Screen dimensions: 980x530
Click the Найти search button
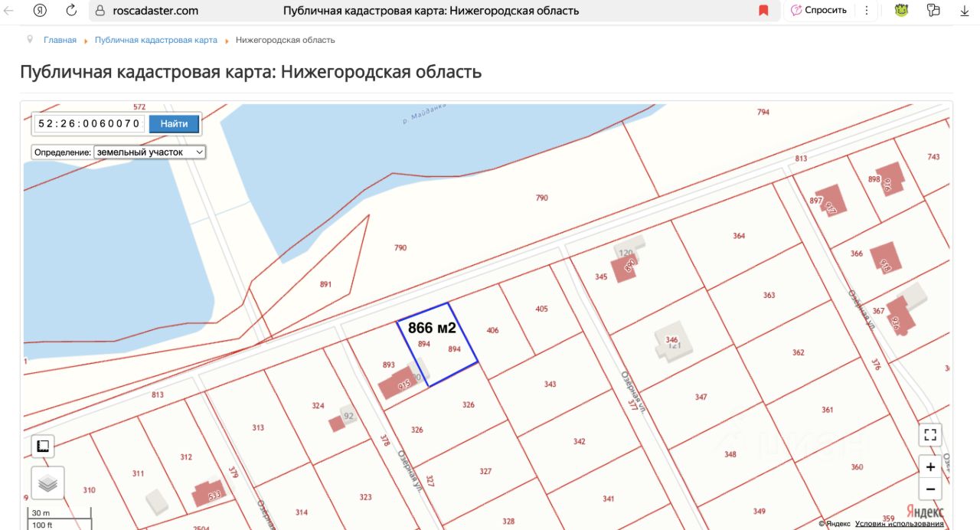(174, 124)
